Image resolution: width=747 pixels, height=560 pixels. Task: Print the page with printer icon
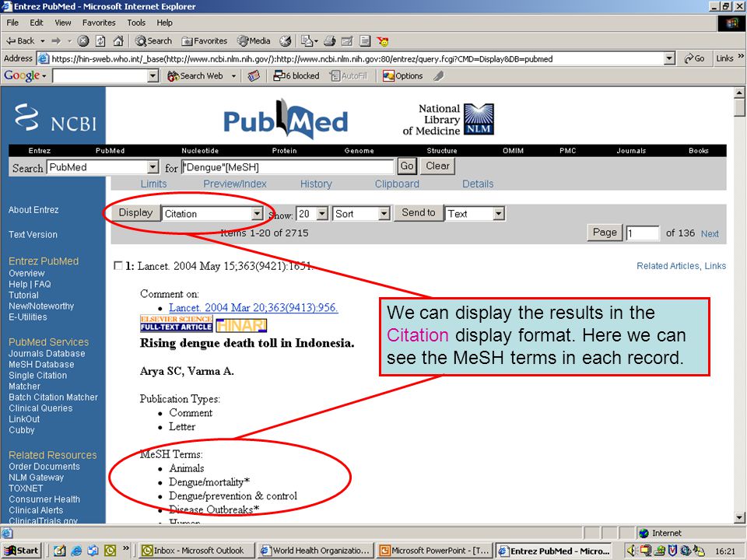[330, 41]
